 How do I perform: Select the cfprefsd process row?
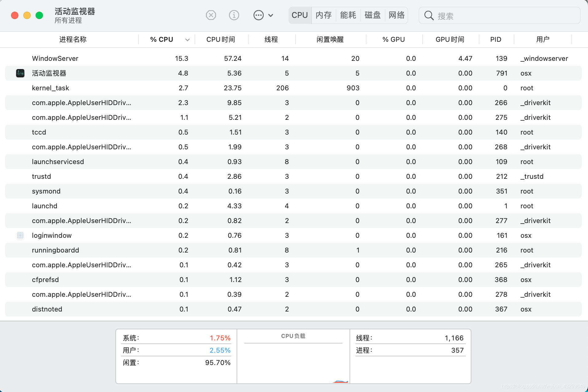pos(293,280)
